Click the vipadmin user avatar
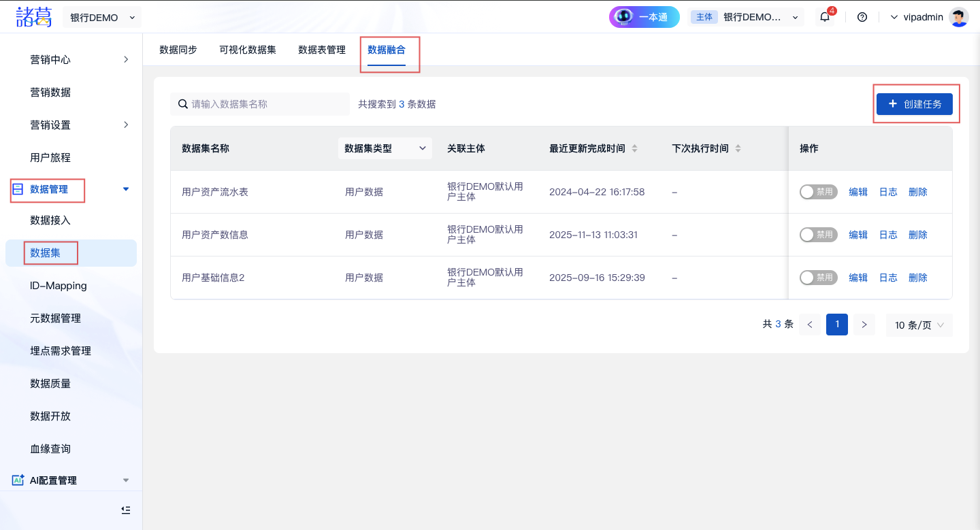980x530 pixels. [x=958, y=17]
